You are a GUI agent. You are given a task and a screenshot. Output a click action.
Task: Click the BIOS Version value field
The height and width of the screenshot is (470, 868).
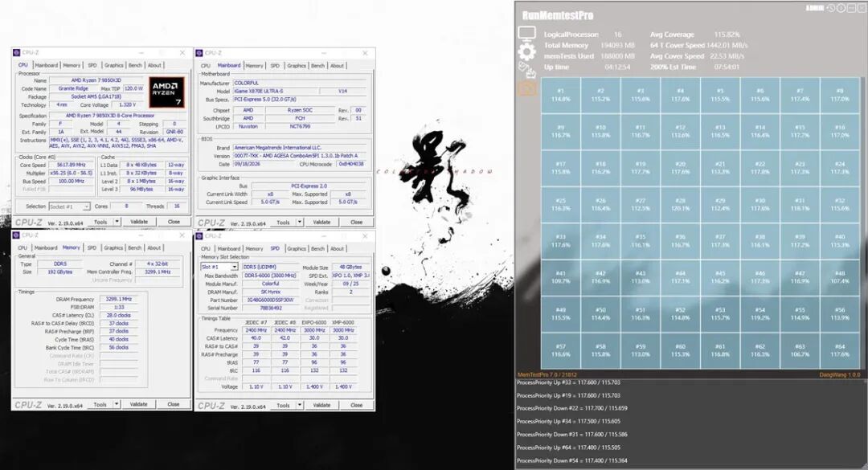[300, 156]
